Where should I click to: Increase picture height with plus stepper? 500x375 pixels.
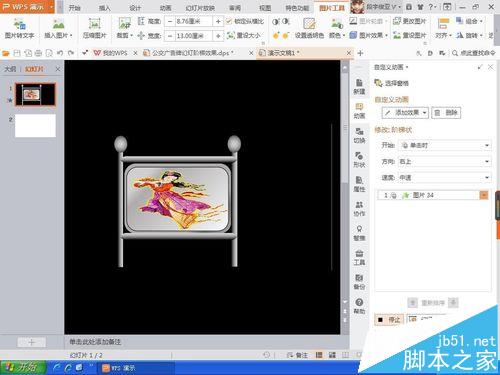pyautogui.click(x=218, y=21)
